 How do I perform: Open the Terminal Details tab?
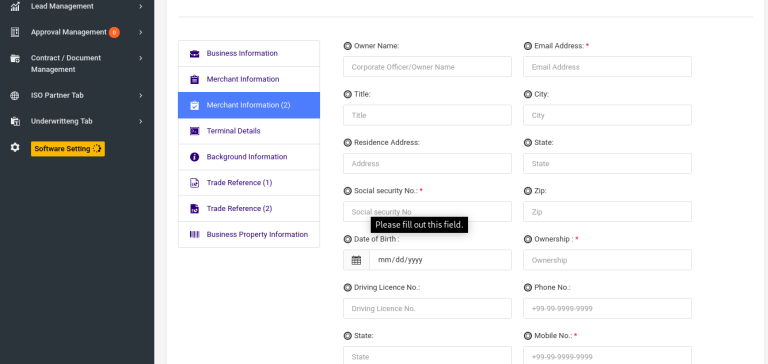(x=249, y=131)
